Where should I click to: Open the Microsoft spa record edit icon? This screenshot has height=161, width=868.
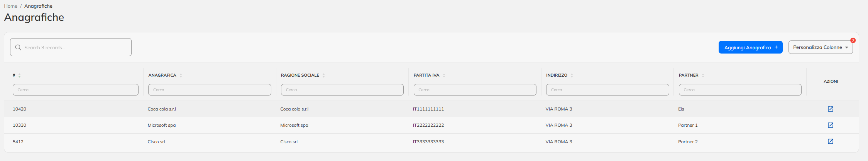tap(831, 125)
